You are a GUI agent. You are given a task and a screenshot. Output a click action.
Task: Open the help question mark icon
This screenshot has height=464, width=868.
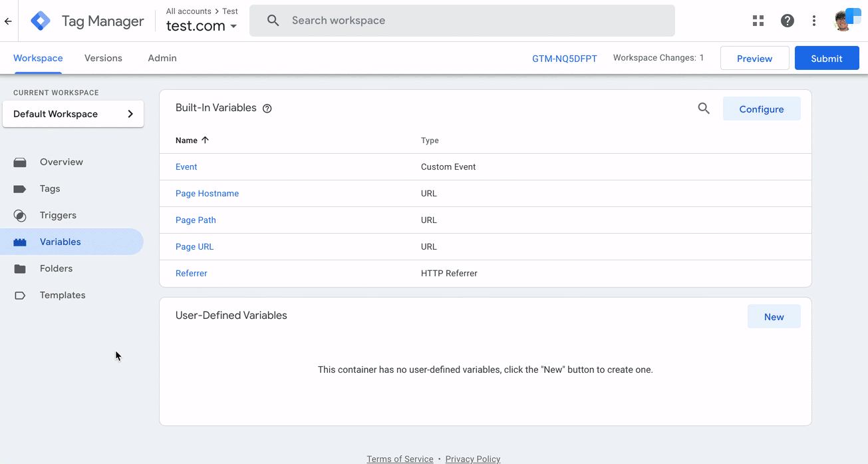pyautogui.click(x=788, y=21)
